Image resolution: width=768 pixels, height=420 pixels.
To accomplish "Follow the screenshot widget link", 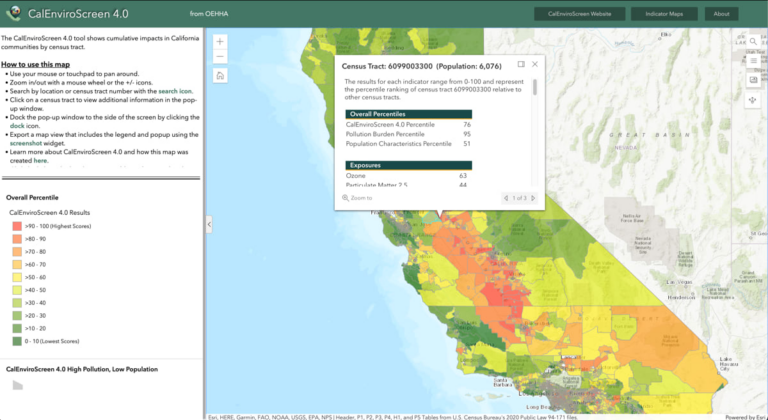I will click(26, 143).
